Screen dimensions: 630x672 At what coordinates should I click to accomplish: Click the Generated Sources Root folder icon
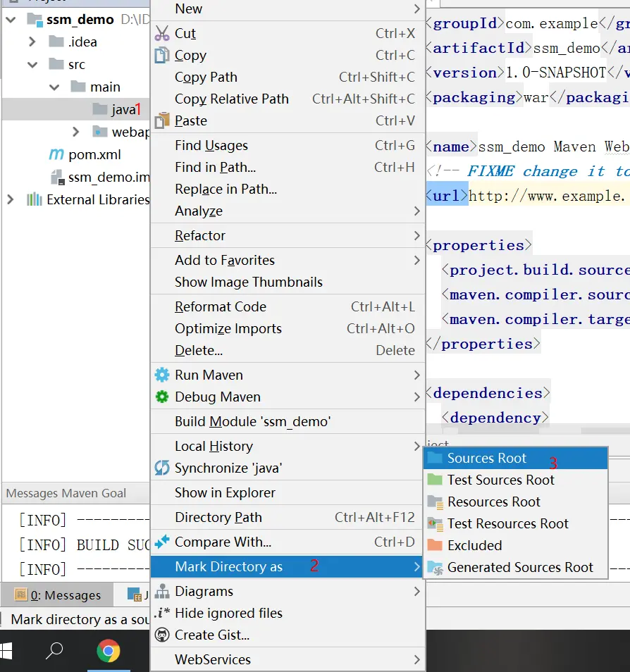pos(436,568)
